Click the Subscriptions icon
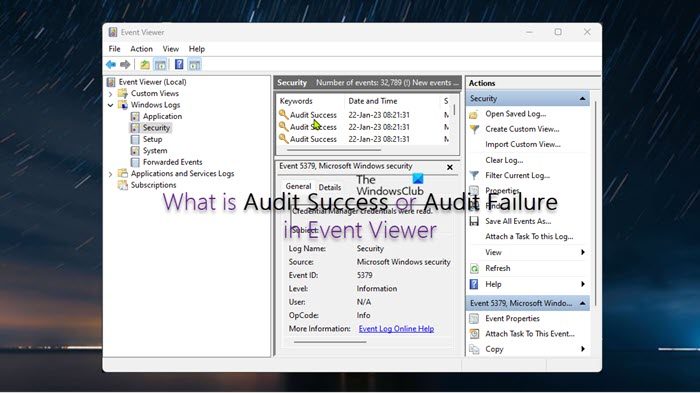Viewport: 700px width, 393px height. point(123,185)
